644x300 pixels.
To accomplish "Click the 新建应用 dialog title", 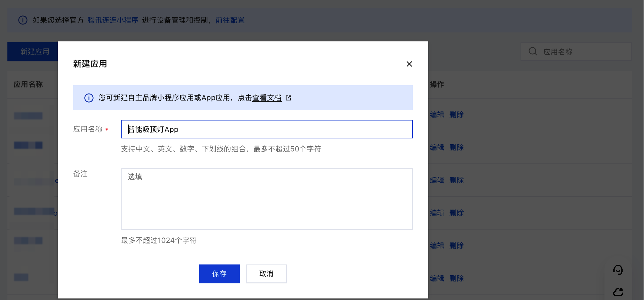I will pyautogui.click(x=90, y=64).
